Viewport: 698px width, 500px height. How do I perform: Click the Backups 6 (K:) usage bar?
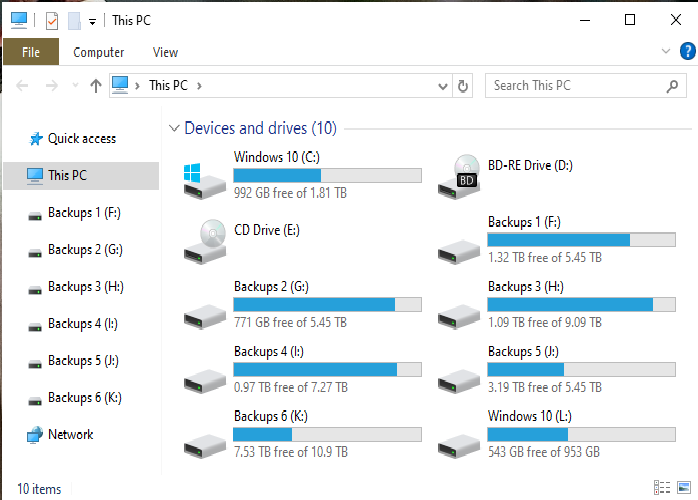click(x=327, y=435)
